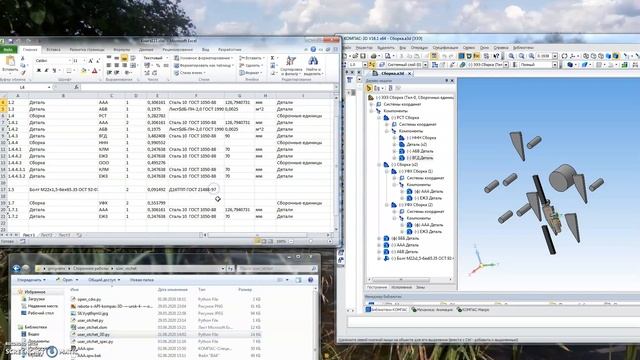Select the Сборка.a3d document tab

392,73
